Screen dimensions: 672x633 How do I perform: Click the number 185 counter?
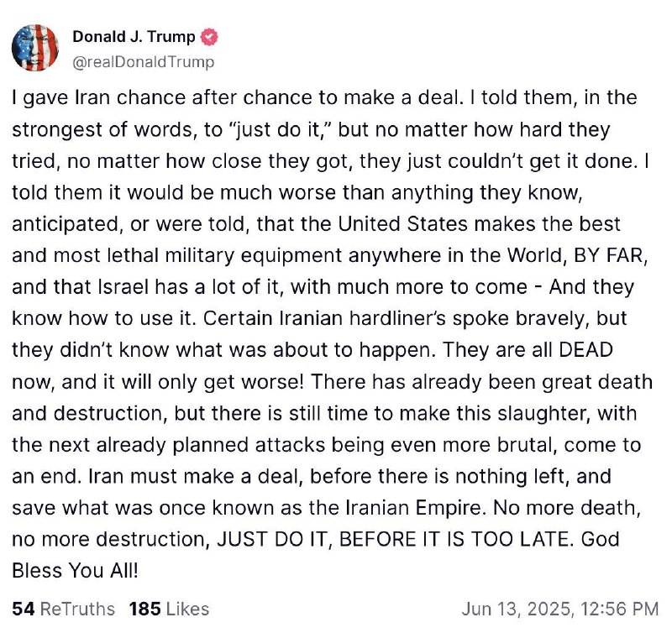coord(144,609)
